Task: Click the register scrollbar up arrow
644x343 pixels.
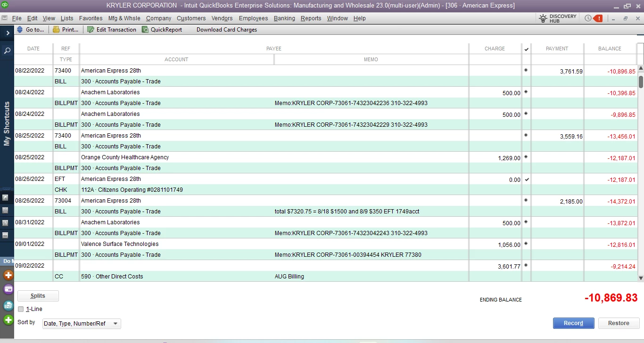Action: coord(641,69)
